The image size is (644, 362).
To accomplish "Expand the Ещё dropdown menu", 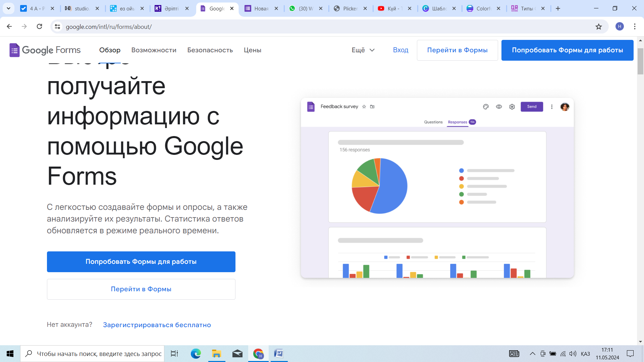I will point(363,50).
